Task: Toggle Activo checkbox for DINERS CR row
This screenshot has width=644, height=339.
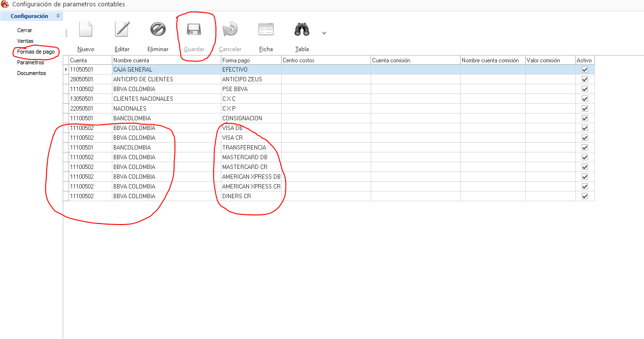Action: pyautogui.click(x=585, y=196)
